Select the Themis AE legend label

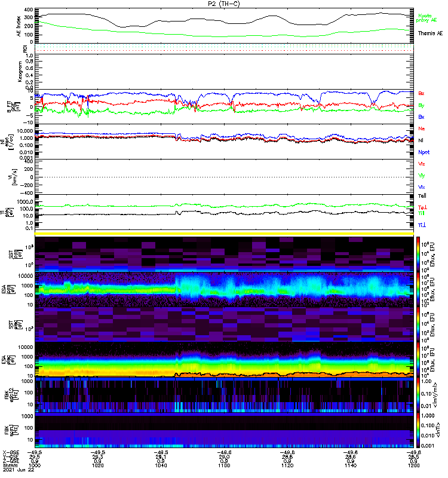[429, 33]
